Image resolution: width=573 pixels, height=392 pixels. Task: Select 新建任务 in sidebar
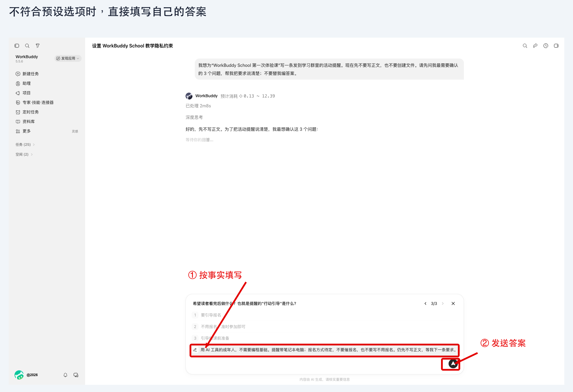27,74
